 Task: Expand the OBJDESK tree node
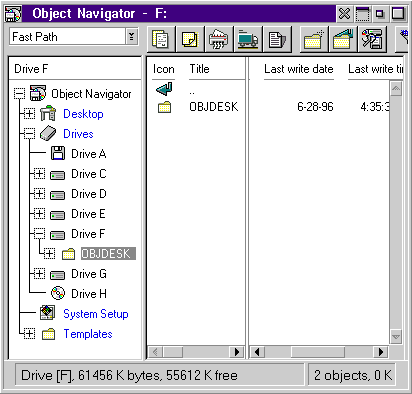(x=49, y=253)
